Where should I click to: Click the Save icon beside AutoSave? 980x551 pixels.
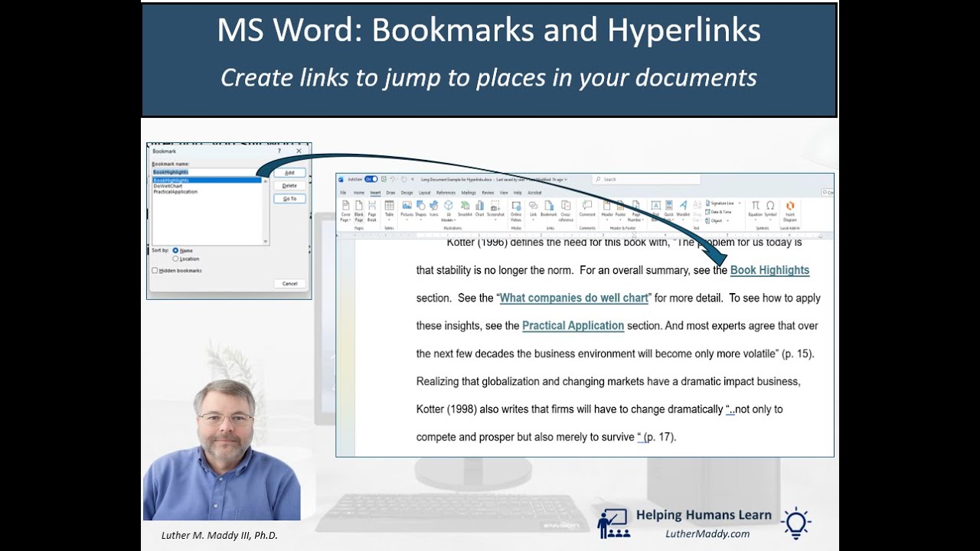384,179
